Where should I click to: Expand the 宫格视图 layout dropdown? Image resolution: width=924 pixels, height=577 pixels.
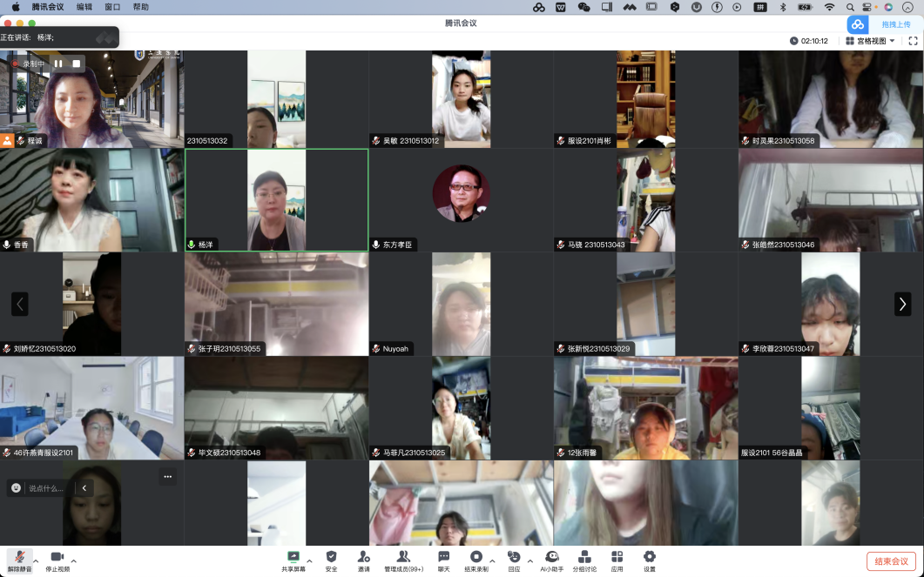point(870,41)
